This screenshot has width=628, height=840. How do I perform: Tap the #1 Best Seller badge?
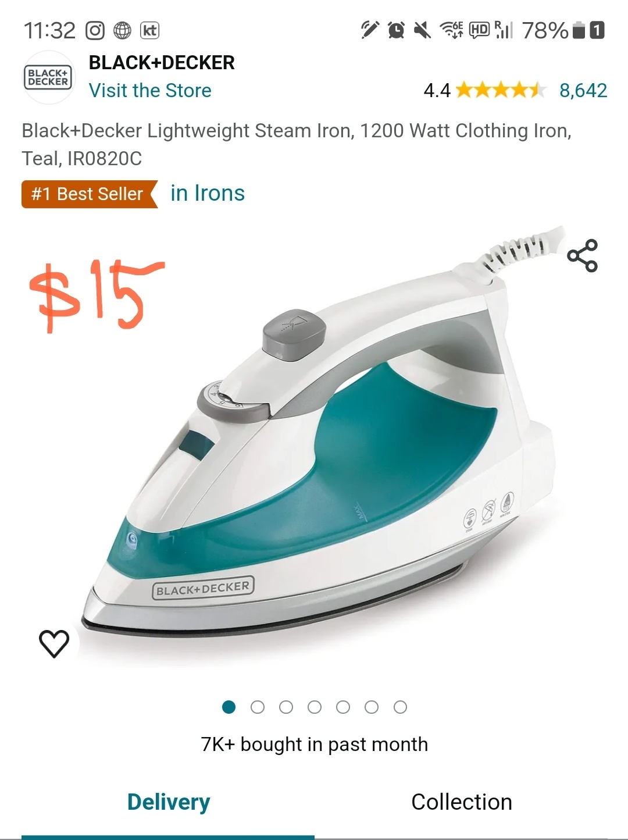[x=90, y=194]
